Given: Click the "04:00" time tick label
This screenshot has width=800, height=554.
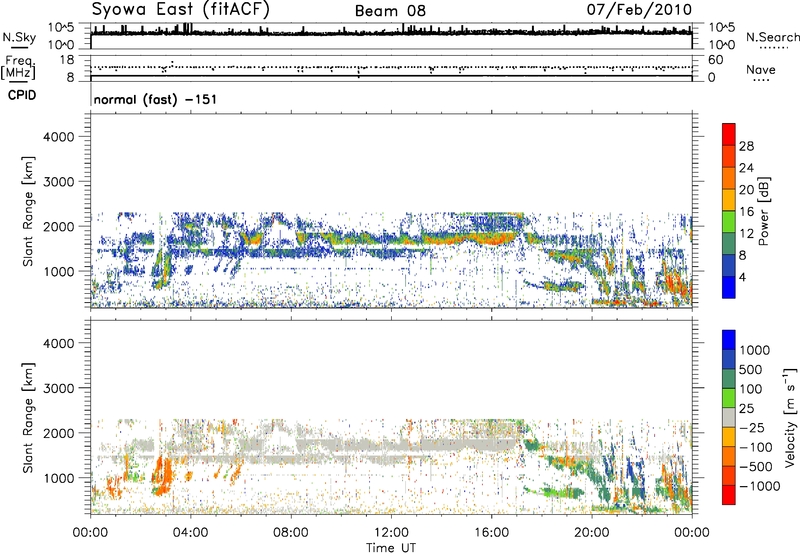Looking at the screenshot, I should 190,533.
